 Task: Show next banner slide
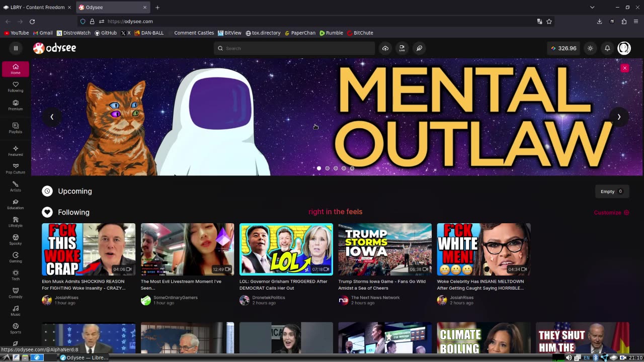[619, 117]
